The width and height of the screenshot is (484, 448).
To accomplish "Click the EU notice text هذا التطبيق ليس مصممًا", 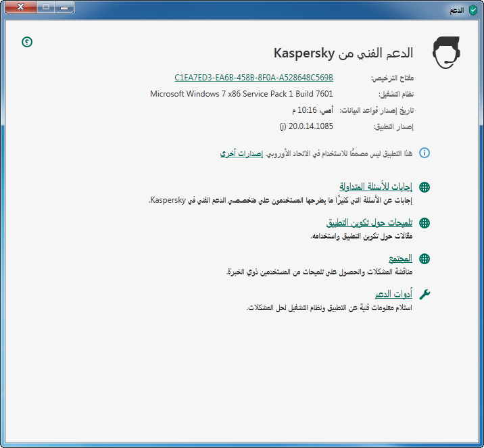I will 339,153.
